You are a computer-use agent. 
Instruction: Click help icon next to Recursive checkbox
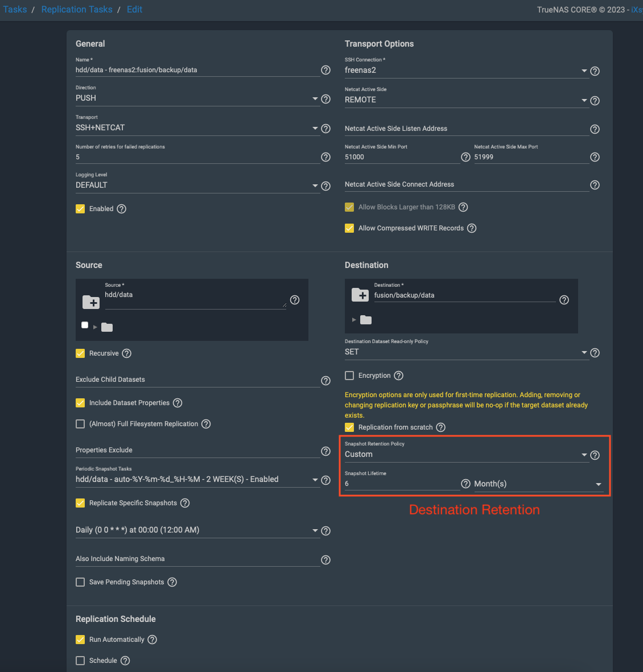tap(127, 353)
